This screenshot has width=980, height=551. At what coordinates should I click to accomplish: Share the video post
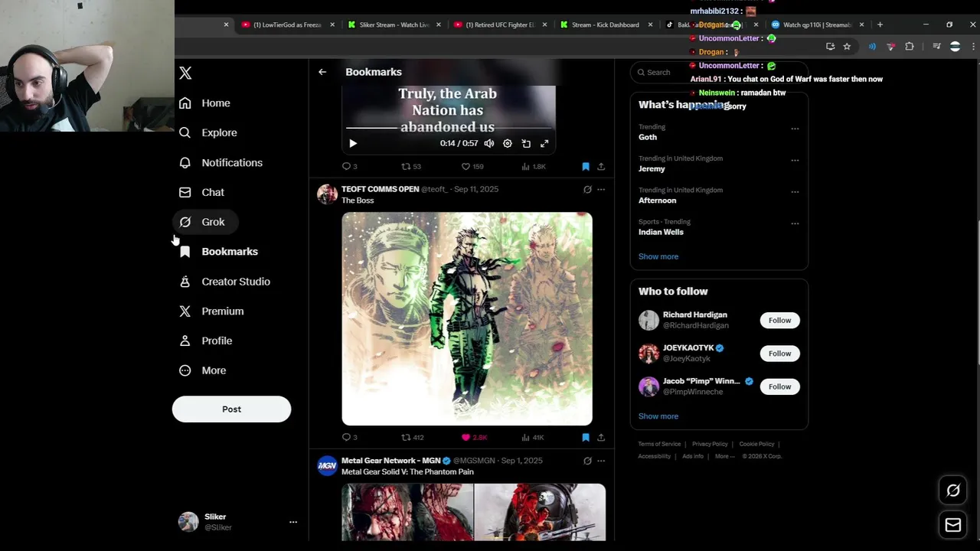(601, 166)
